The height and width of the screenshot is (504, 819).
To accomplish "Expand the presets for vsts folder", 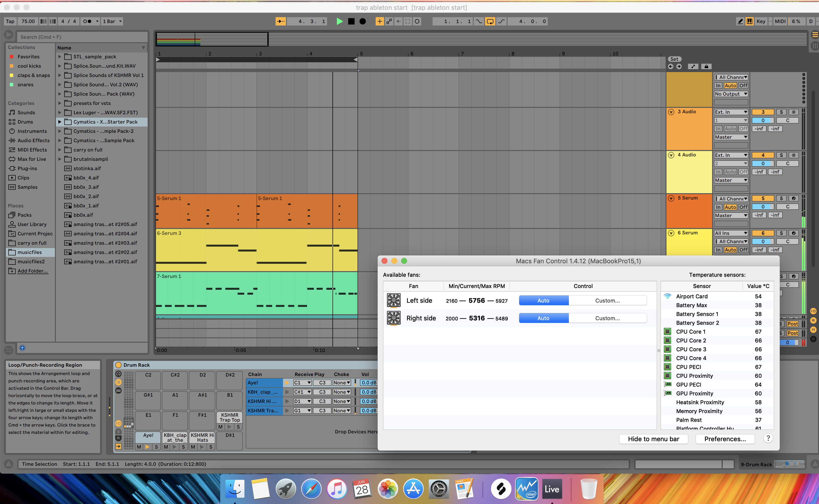I will pos(60,103).
